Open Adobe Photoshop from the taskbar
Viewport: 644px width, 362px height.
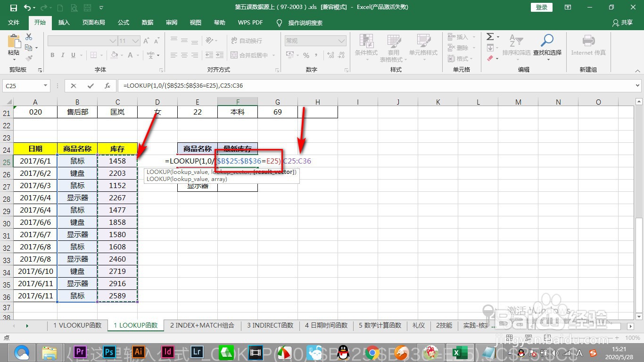click(109, 352)
